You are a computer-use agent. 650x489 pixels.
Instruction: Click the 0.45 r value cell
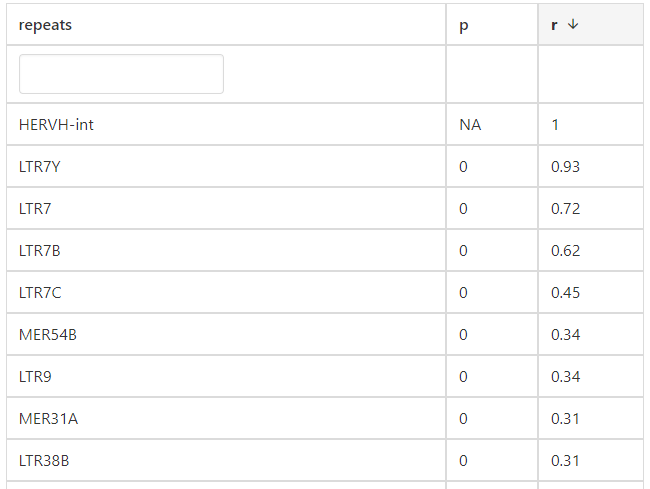(x=565, y=293)
